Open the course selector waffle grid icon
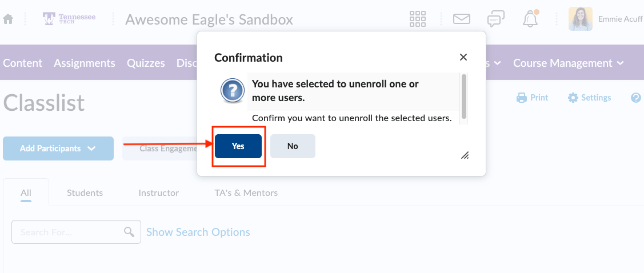This screenshot has width=644, height=273. [x=418, y=19]
